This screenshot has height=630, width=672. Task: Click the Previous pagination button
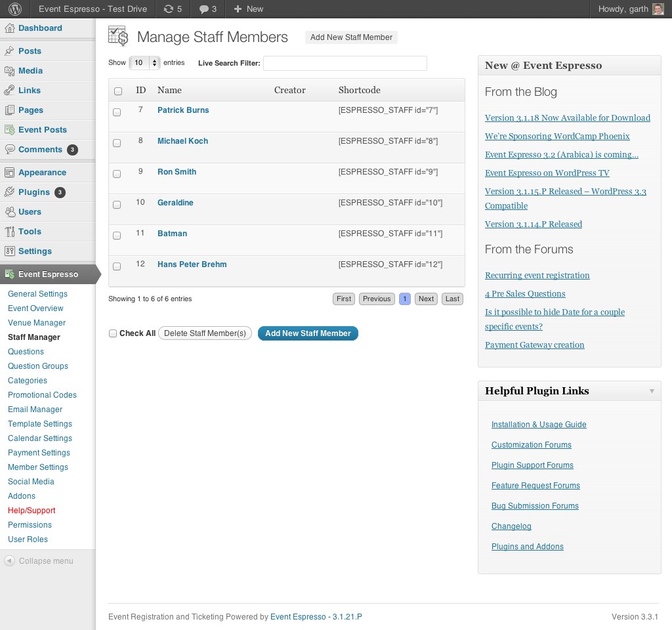pos(377,299)
